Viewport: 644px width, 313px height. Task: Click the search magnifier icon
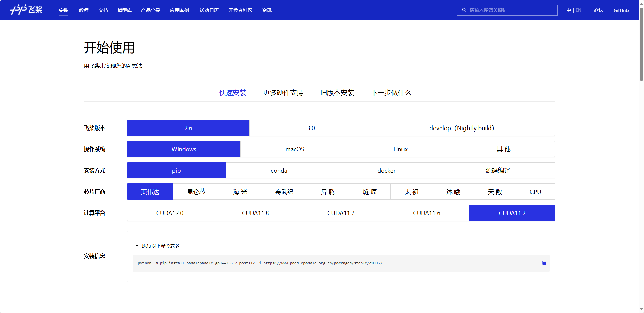coord(464,10)
